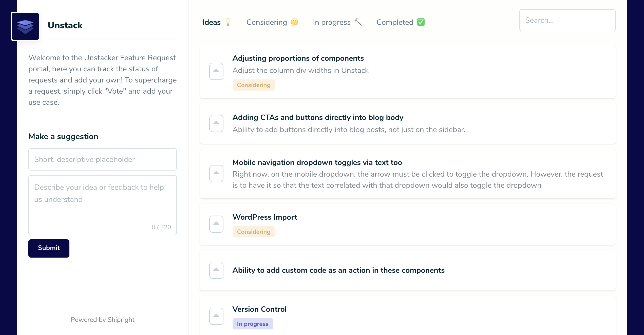The height and width of the screenshot is (335, 644).
Task: Toggle vote on Ability to add custom code
Action: coord(216,270)
